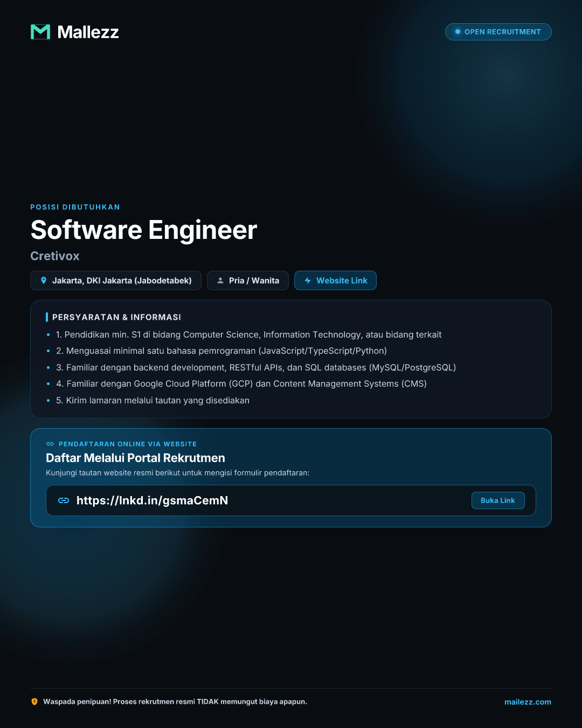Click the Jakarta, DKI Jakarta (Jabodetabek) tag
The image size is (582, 728).
[x=116, y=280]
